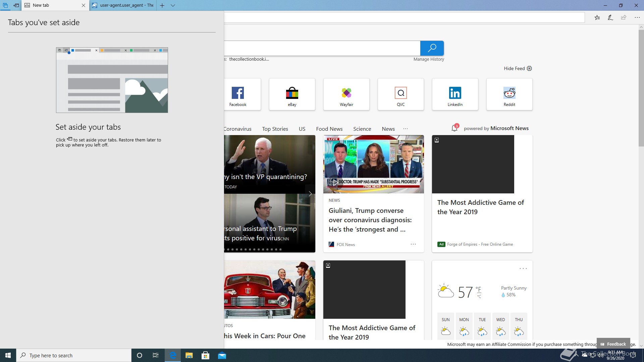Open the Windows Start menu

coord(8,355)
